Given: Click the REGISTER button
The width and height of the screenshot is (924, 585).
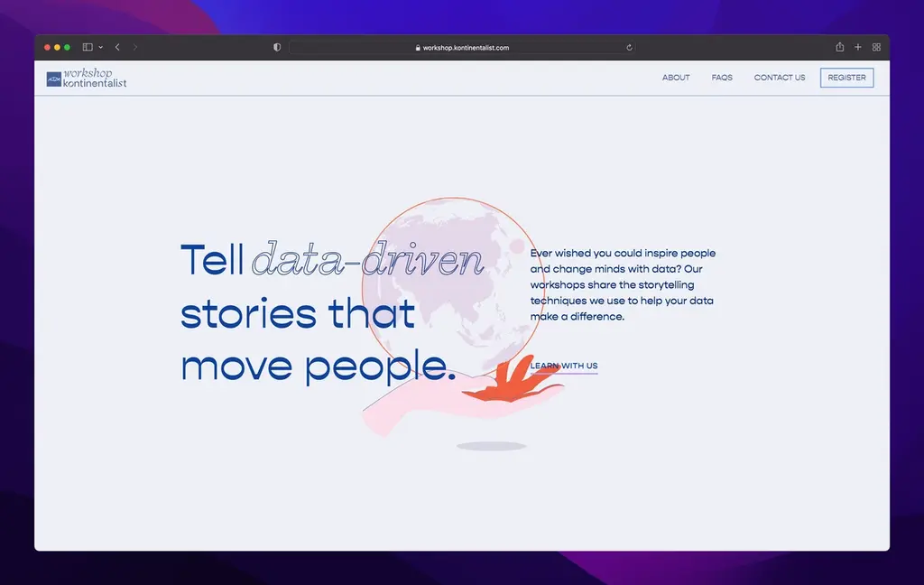Looking at the screenshot, I should [x=846, y=78].
